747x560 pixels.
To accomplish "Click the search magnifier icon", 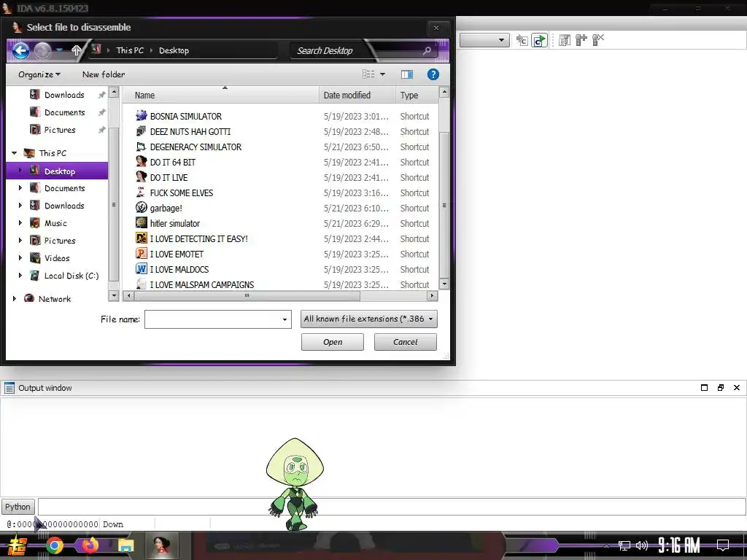I will coord(427,50).
